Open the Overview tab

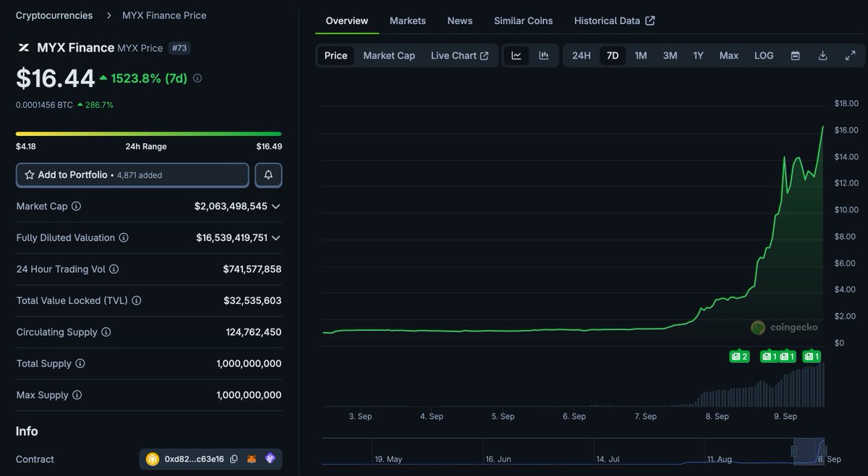(346, 21)
